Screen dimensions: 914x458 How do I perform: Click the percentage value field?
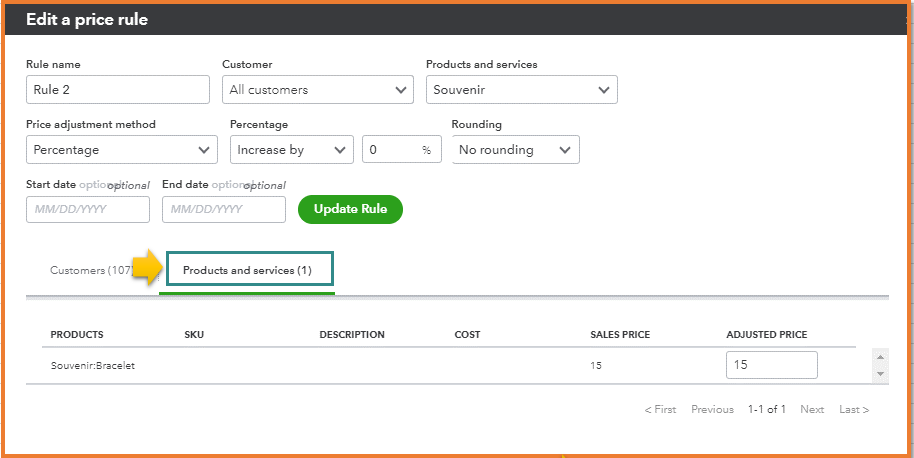coord(392,150)
